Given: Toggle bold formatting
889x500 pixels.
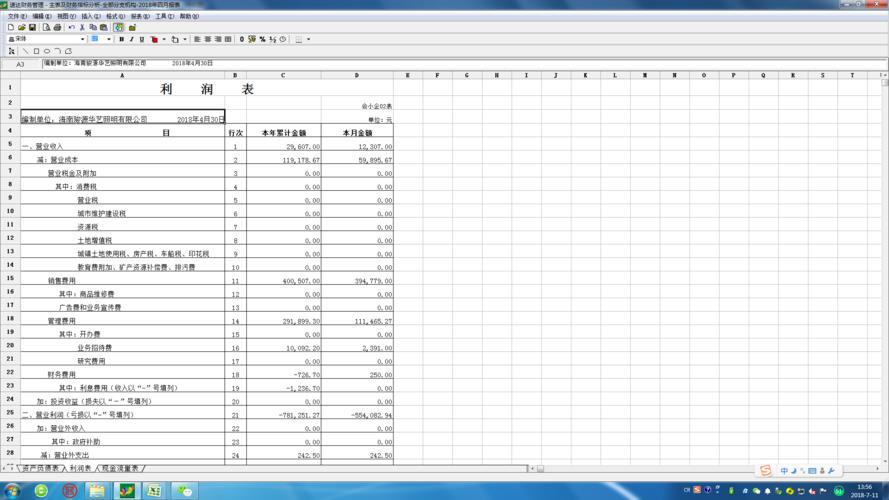Looking at the screenshot, I should 122,40.
